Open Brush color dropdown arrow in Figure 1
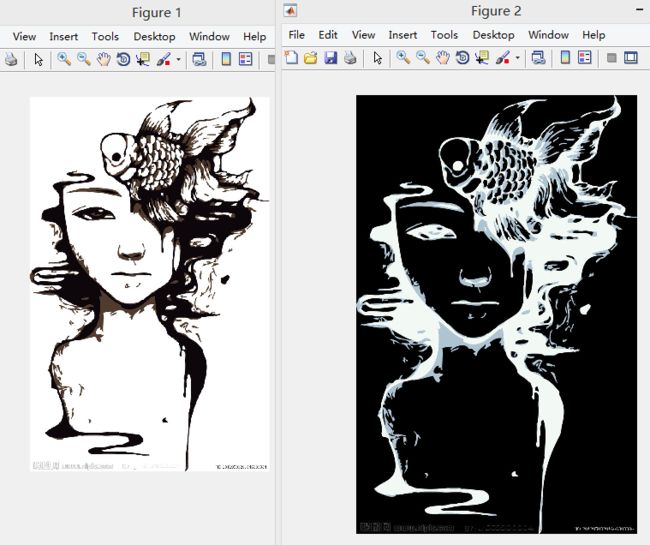 coord(178,59)
